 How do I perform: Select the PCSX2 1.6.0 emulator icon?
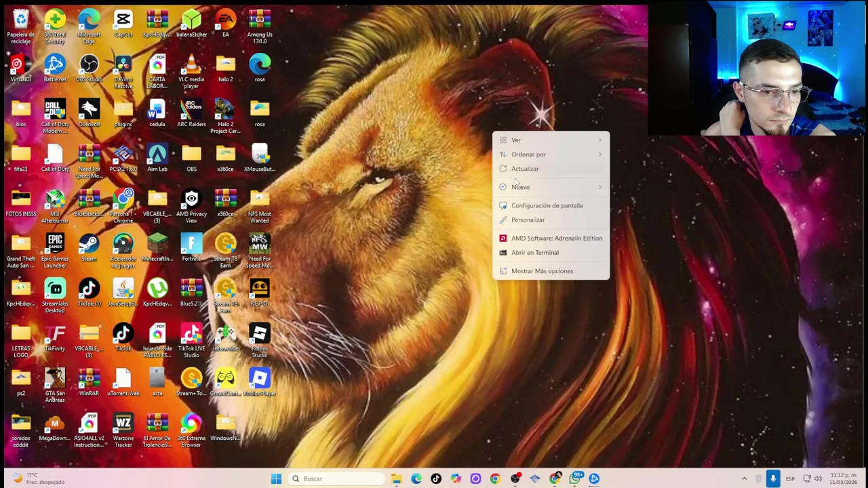123,158
